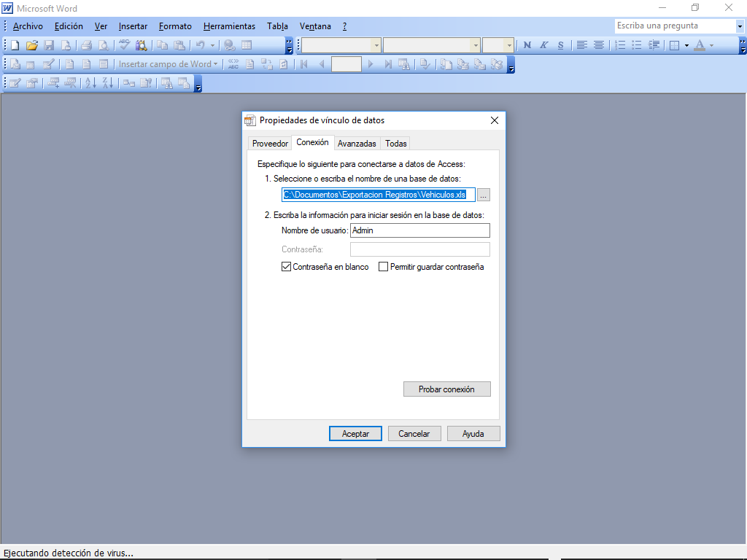The image size is (747, 560).
Task: Open the Tabla menu
Action: [x=277, y=26]
